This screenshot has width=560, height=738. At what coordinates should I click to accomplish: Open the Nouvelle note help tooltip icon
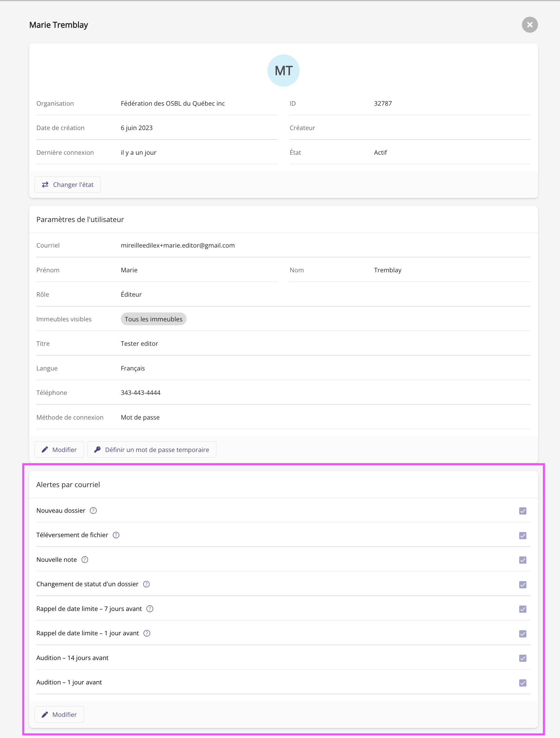(85, 559)
